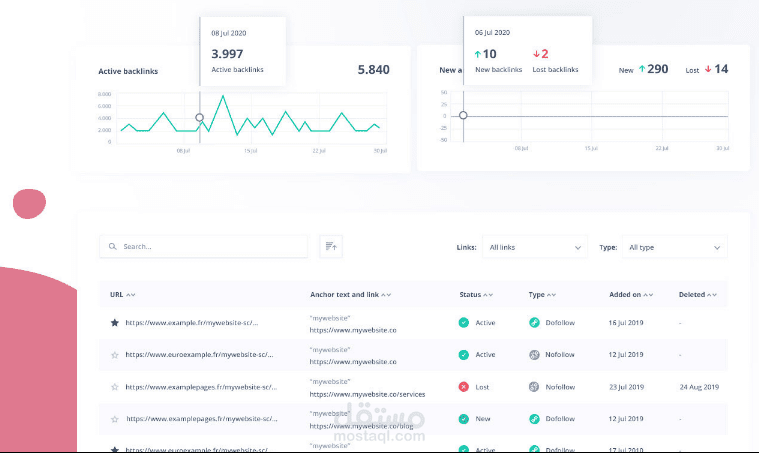This screenshot has height=453, width=759.
Task: Open examplepages.fr URL in the New row
Action: pyautogui.click(x=202, y=419)
